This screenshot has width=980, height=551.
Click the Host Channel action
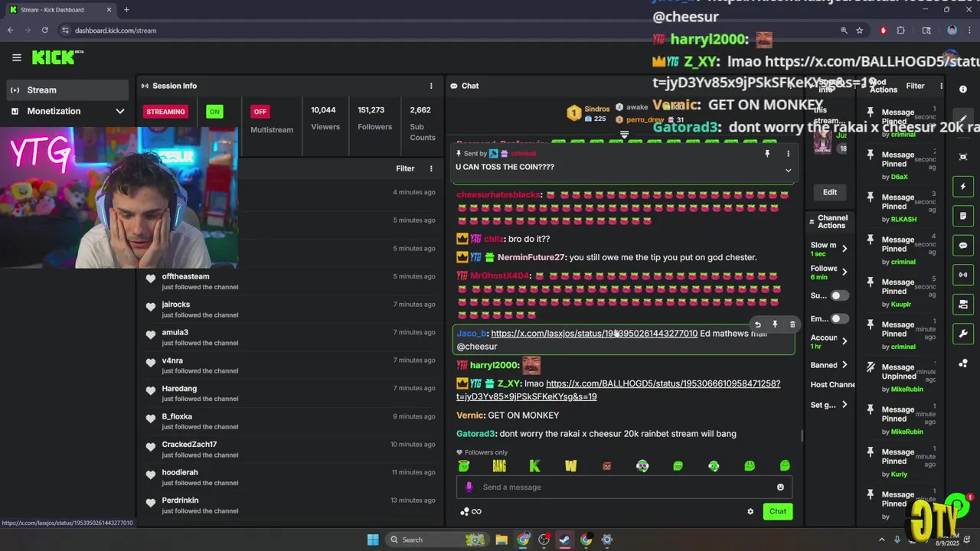(x=833, y=385)
